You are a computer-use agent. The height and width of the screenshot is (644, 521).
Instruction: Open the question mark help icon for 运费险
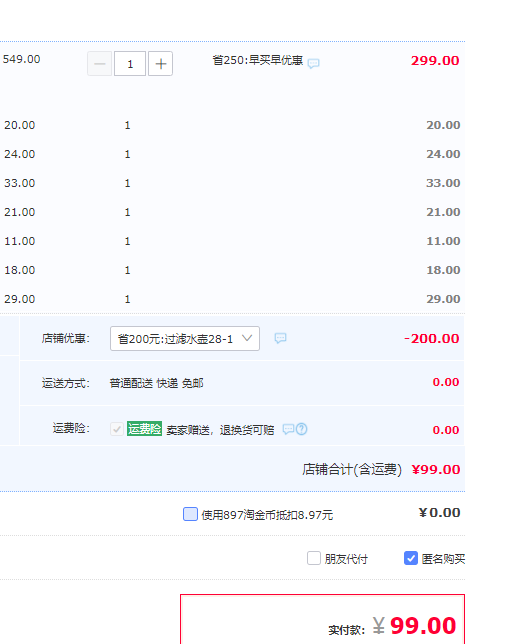pos(301,429)
